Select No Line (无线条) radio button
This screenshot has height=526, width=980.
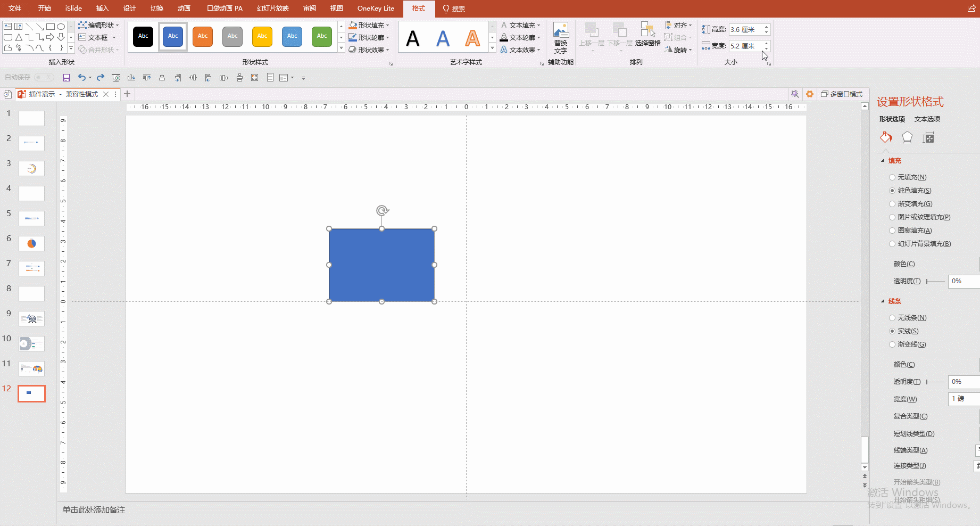pyautogui.click(x=892, y=318)
